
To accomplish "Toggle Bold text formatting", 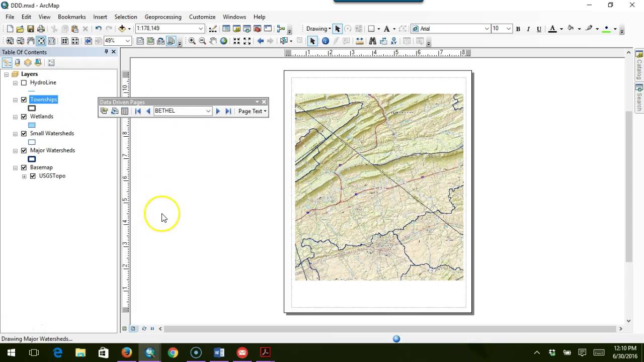I will pyautogui.click(x=518, y=29).
